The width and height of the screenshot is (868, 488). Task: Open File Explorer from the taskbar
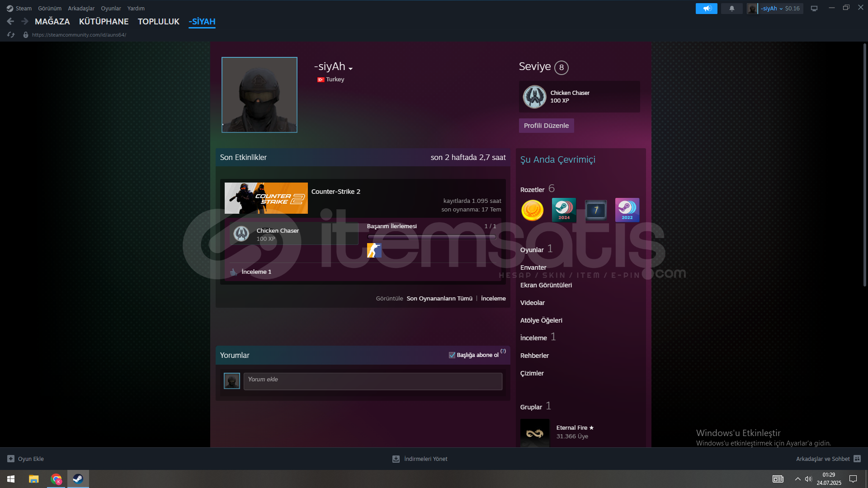click(34, 479)
